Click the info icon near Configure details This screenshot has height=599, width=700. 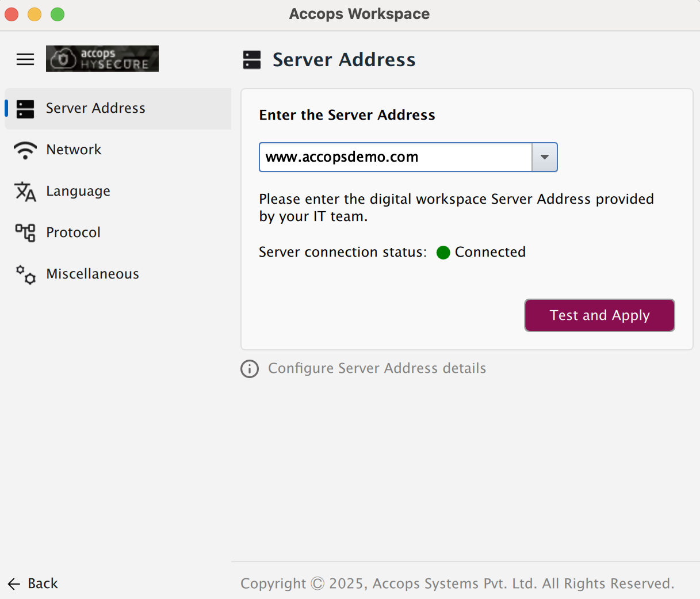point(250,369)
